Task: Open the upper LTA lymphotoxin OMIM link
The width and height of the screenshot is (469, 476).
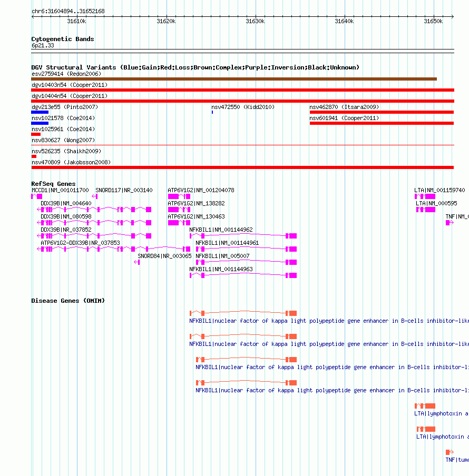Action: (x=442, y=413)
